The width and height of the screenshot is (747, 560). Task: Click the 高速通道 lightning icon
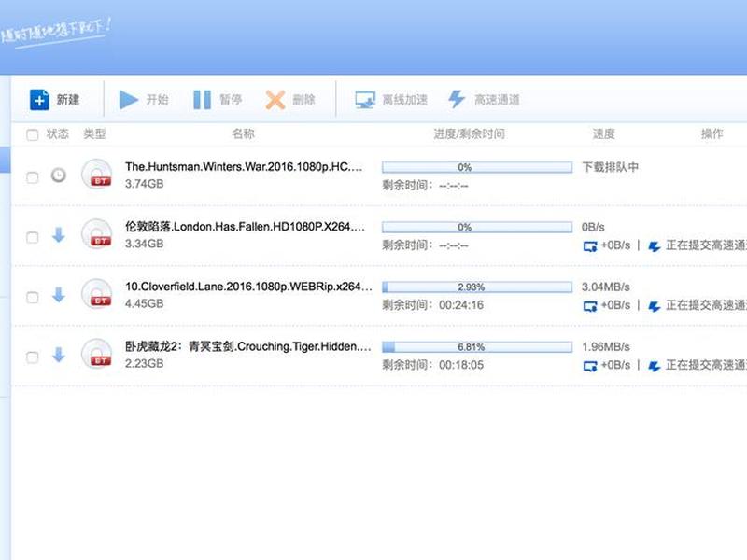457,100
